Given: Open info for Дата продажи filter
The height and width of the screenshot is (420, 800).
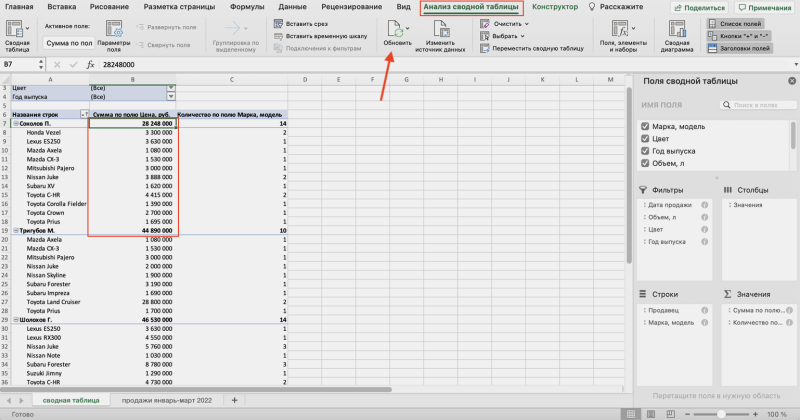Looking at the screenshot, I should [x=705, y=205].
